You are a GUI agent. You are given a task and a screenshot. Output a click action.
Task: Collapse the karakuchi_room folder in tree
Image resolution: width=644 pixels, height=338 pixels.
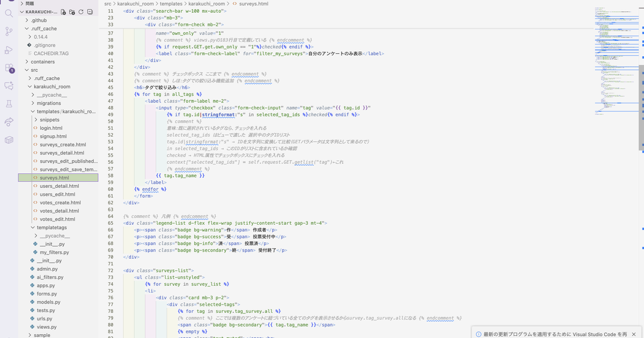tap(30, 86)
